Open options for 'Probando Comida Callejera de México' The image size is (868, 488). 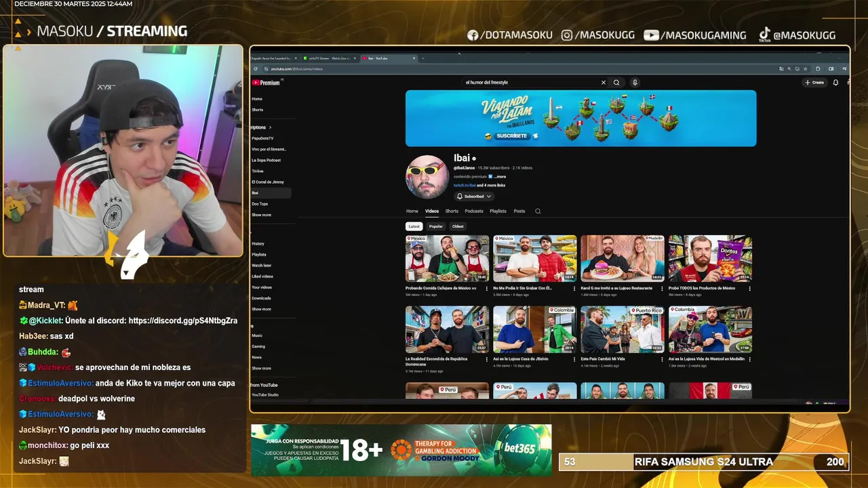coord(486,289)
